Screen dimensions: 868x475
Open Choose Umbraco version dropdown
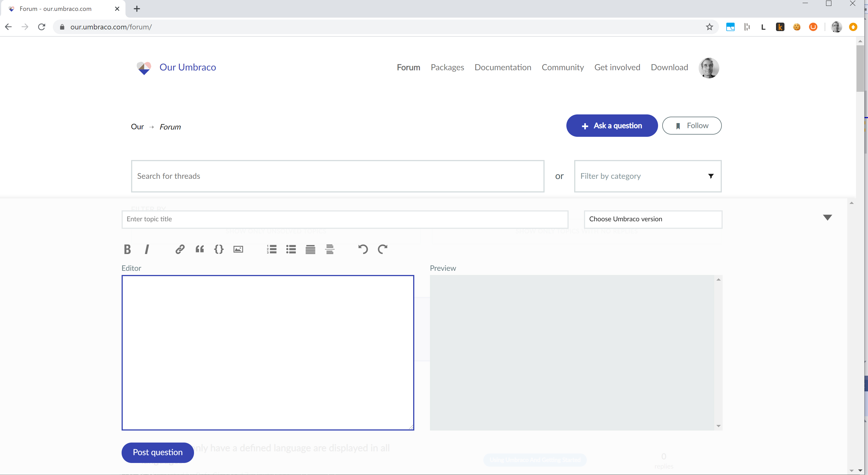tap(653, 219)
